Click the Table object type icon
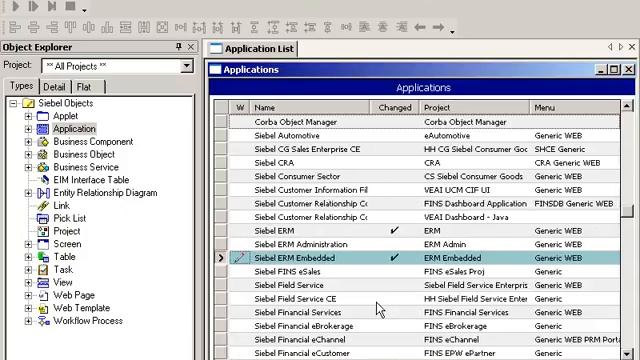Image resolution: width=640 pixels, height=360 pixels. click(x=43, y=257)
